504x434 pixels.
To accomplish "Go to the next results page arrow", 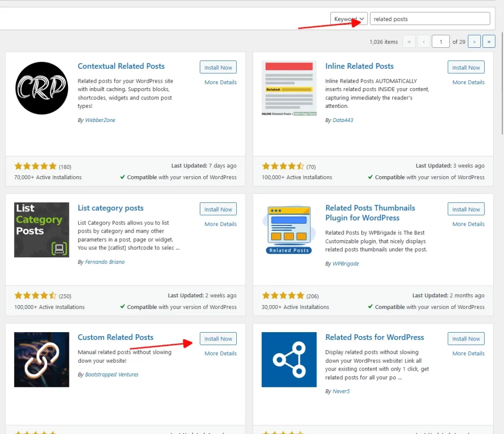I will [x=474, y=41].
